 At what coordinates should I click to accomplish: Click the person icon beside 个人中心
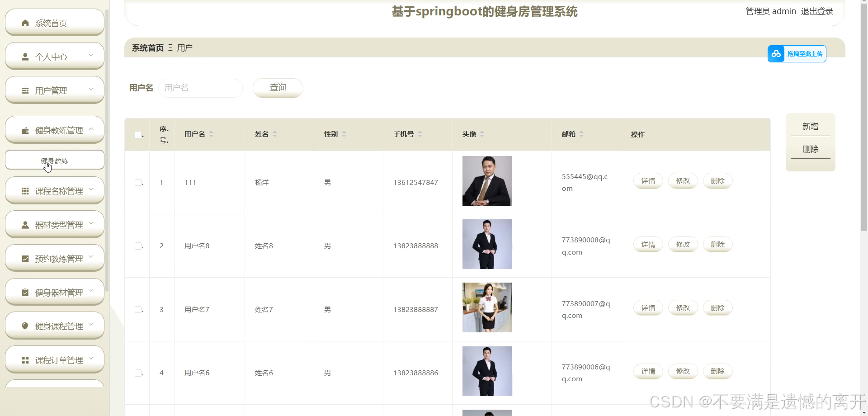click(x=25, y=57)
